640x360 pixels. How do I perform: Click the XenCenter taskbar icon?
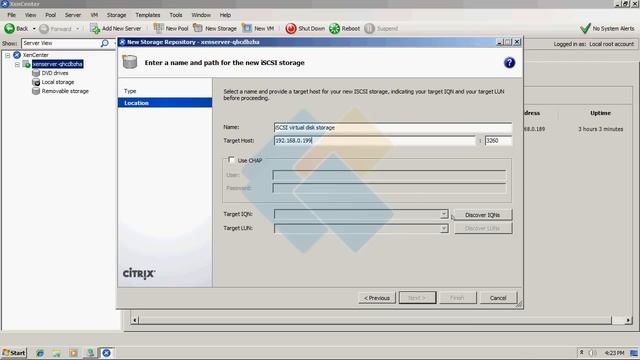coord(106,353)
